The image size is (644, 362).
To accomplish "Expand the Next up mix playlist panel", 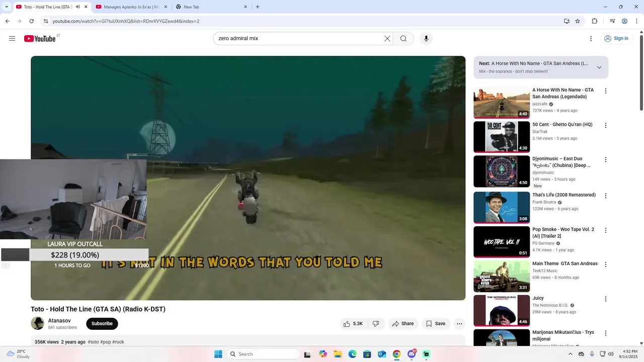I will pyautogui.click(x=599, y=67).
